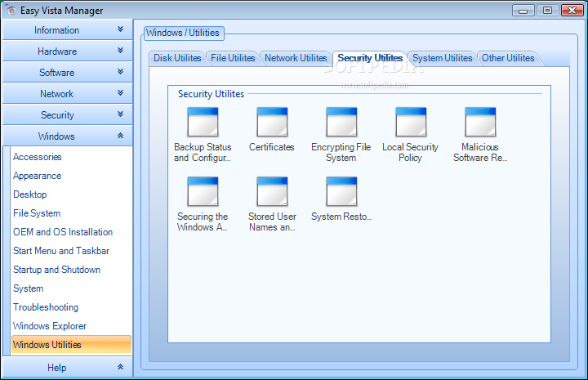
Task: Open the Stored User Names icon
Action: [272, 192]
